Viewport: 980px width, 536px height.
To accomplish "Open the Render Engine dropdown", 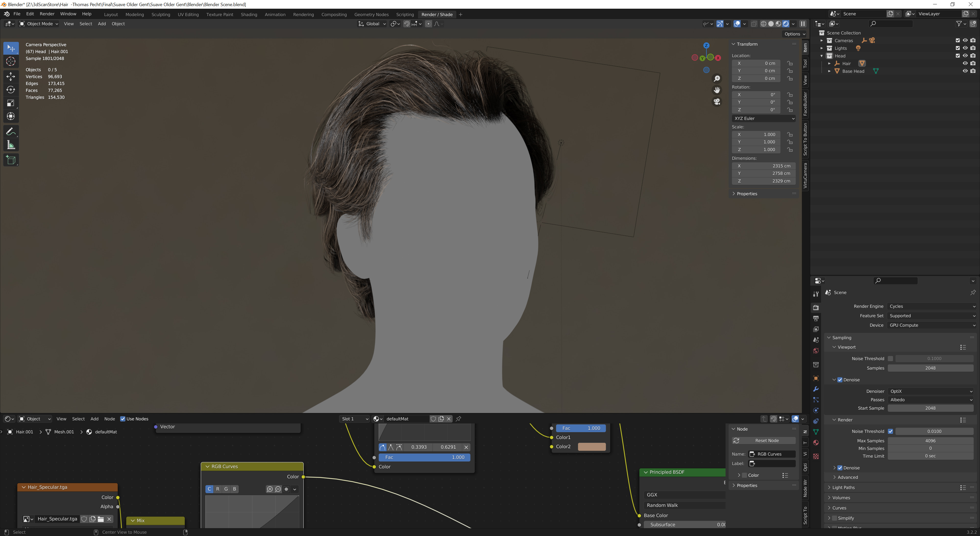I will [931, 306].
